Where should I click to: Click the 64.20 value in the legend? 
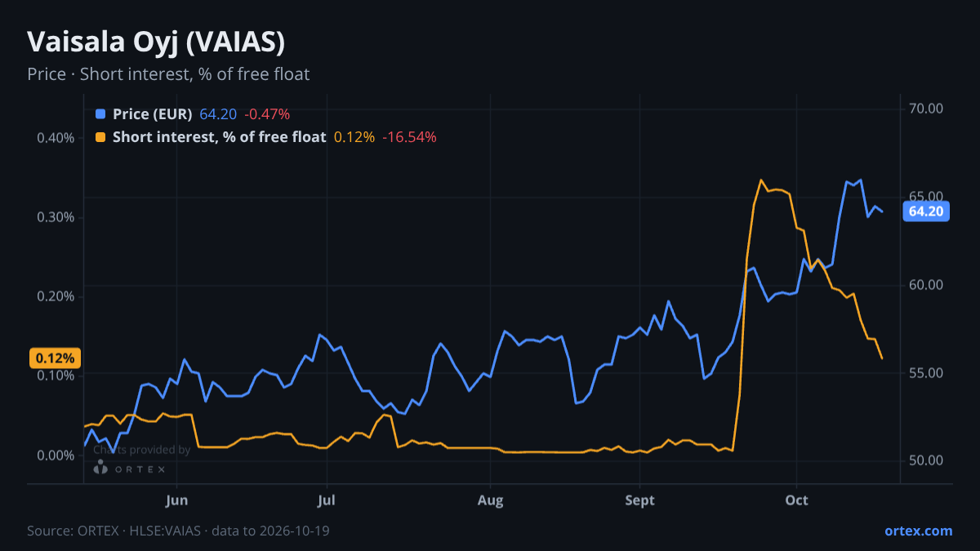click(218, 113)
